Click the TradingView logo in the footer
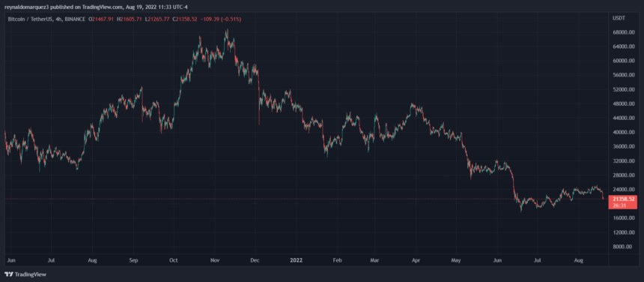Image resolution: width=644 pixels, height=282 pixels. [25, 274]
